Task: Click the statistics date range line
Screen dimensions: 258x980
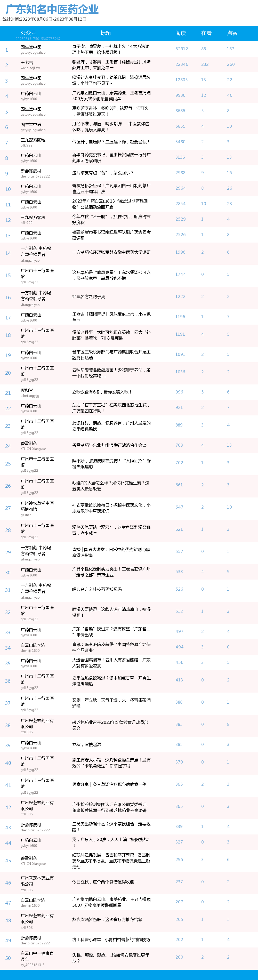Action: coord(45,19)
